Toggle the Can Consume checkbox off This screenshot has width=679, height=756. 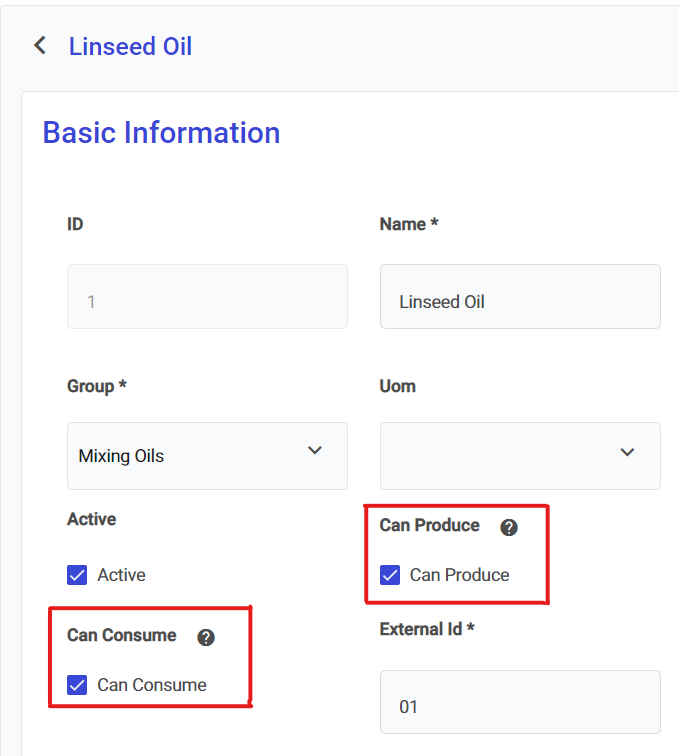tap(77, 685)
